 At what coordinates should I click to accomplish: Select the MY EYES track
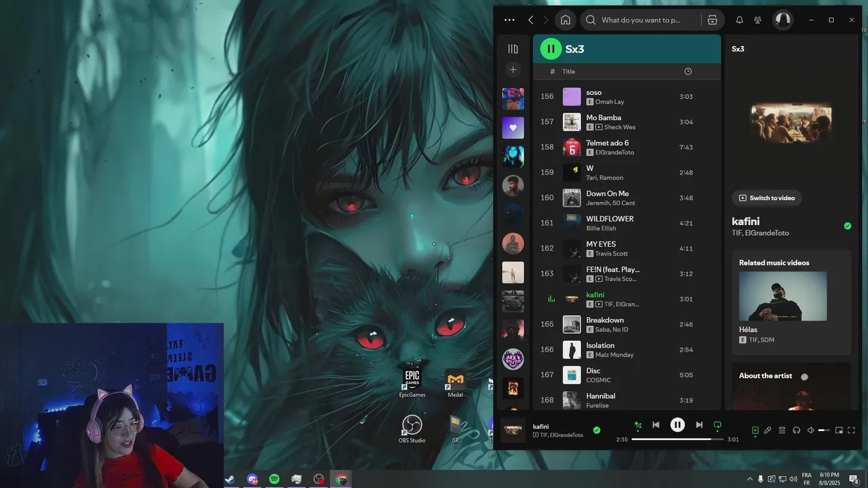coord(627,249)
